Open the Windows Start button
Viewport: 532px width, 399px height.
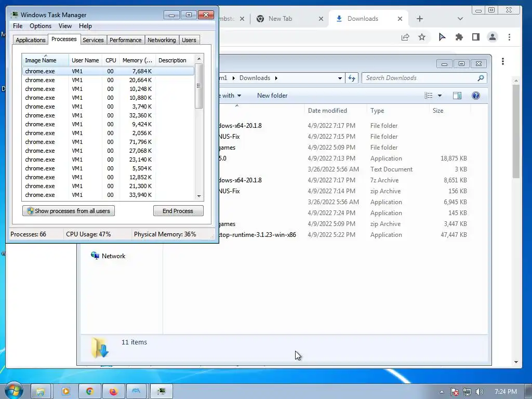(14, 391)
